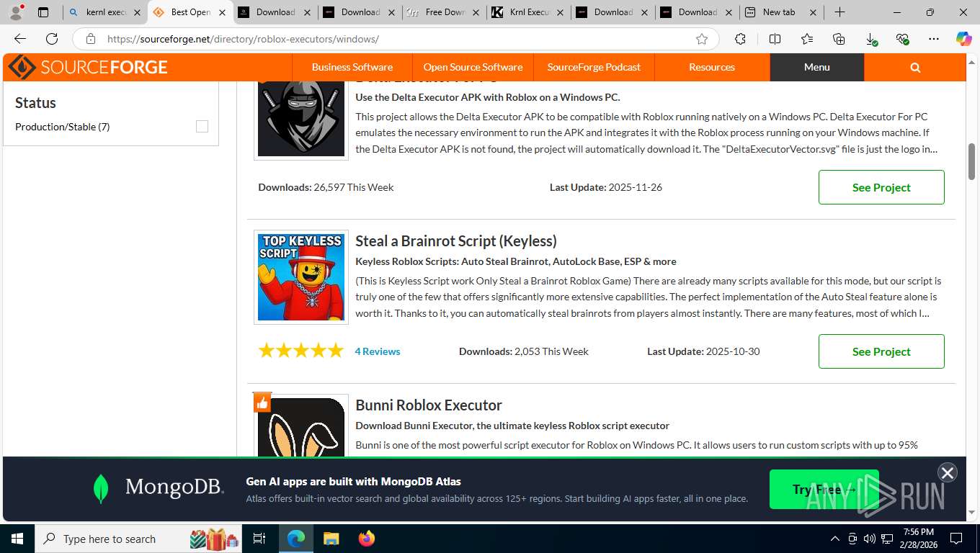This screenshot has height=553, width=980.
Task: Open File Explorer from the taskbar
Action: [331, 539]
